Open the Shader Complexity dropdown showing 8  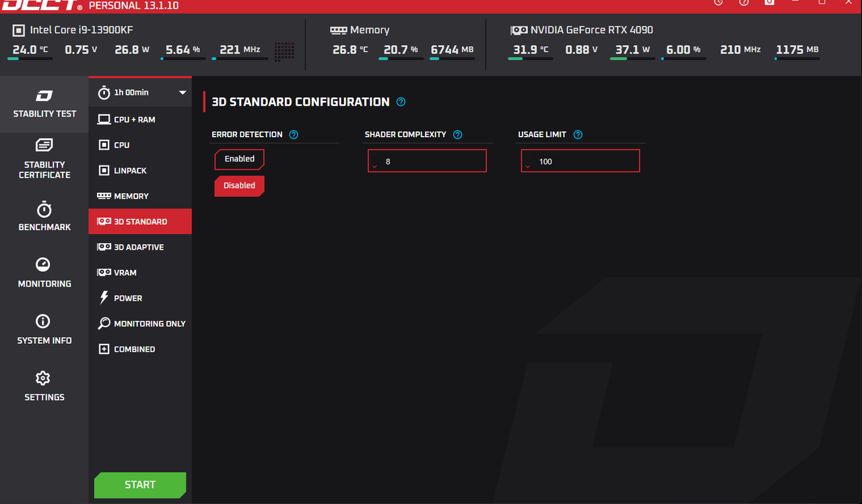(427, 161)
